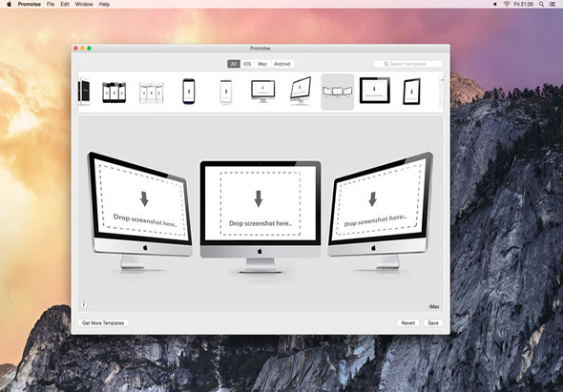Open the Wi-Fi status menu
The height and width of the screenshot is (392, 563).
click(x=507, y=5)
